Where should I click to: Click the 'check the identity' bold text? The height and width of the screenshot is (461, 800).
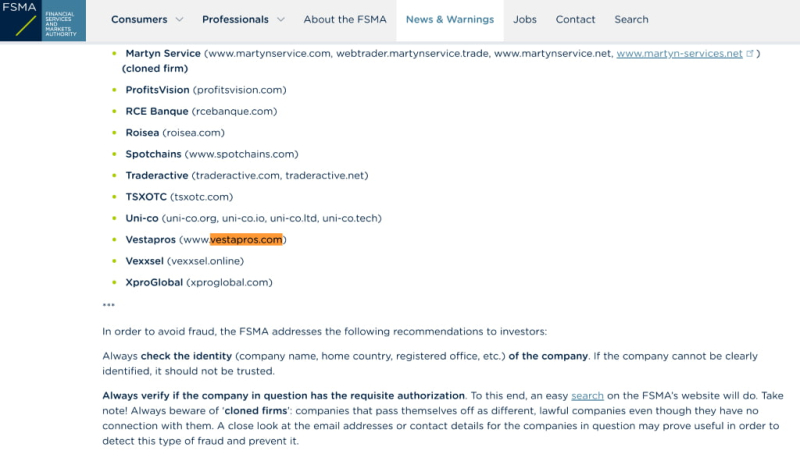click(x=186, y=356)
